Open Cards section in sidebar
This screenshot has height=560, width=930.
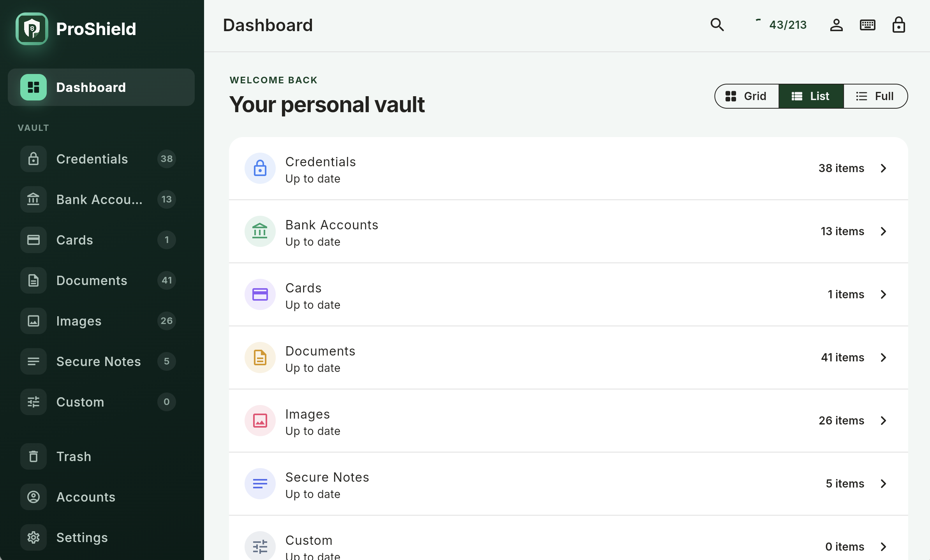click(x=101, y=240)
